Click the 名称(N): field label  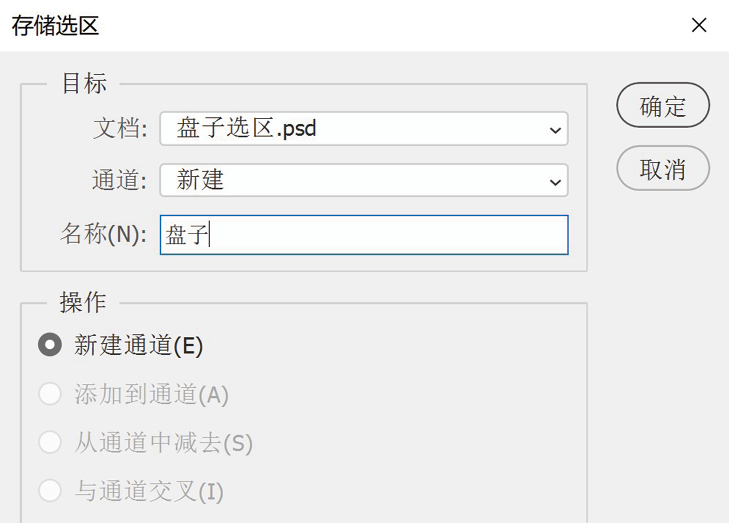(104, 234)
